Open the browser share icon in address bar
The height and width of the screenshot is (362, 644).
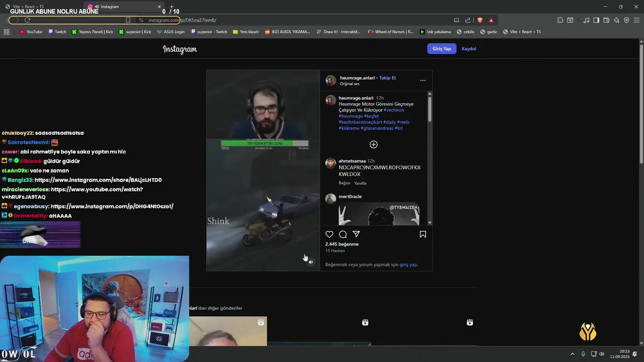[x=468, y=20]
